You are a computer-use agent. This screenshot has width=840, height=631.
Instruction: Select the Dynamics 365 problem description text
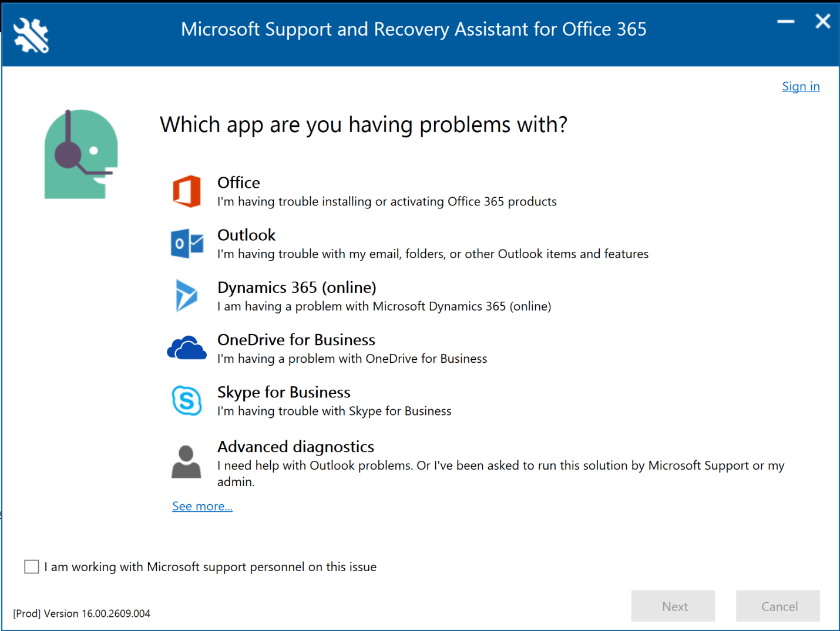(x=384, y=306)
